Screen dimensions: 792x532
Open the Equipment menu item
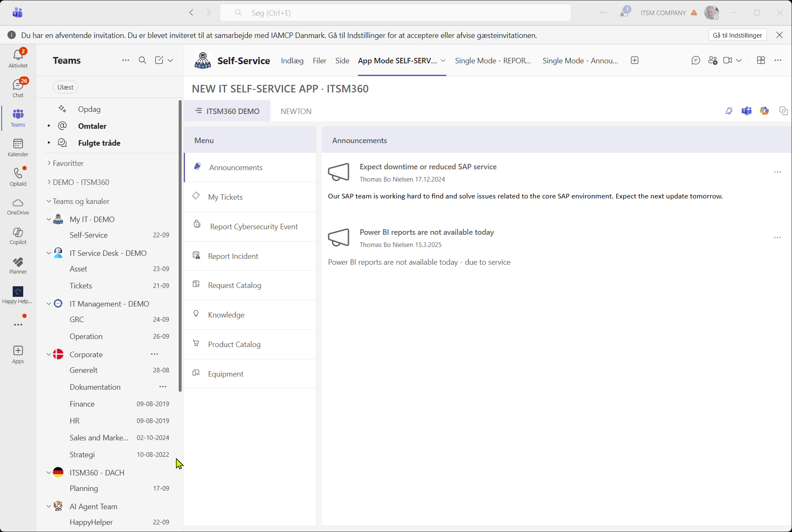pos(226,374)
